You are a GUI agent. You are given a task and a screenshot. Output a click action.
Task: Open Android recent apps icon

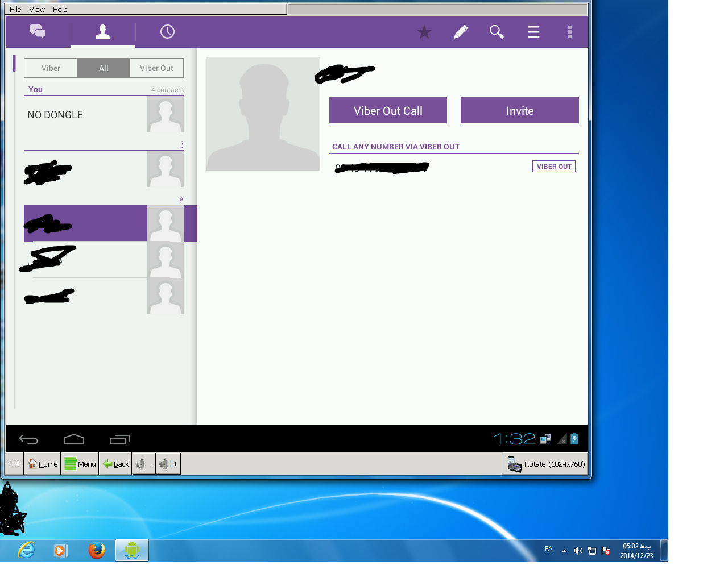click(120, 439)
